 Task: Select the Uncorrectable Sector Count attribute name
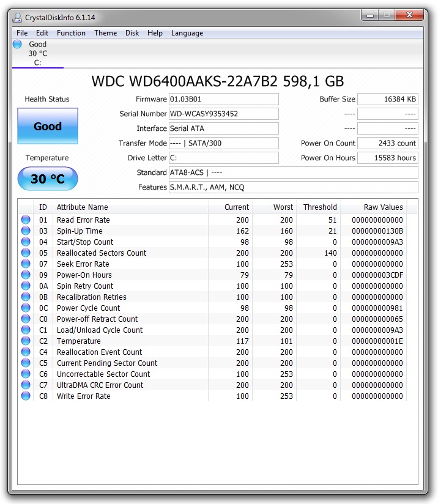click(103, 374)
